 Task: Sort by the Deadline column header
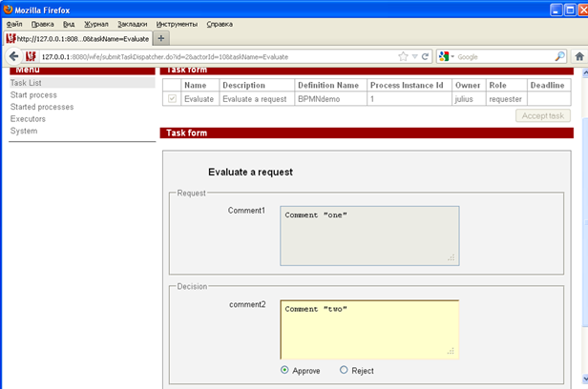[x=547, y=85]
